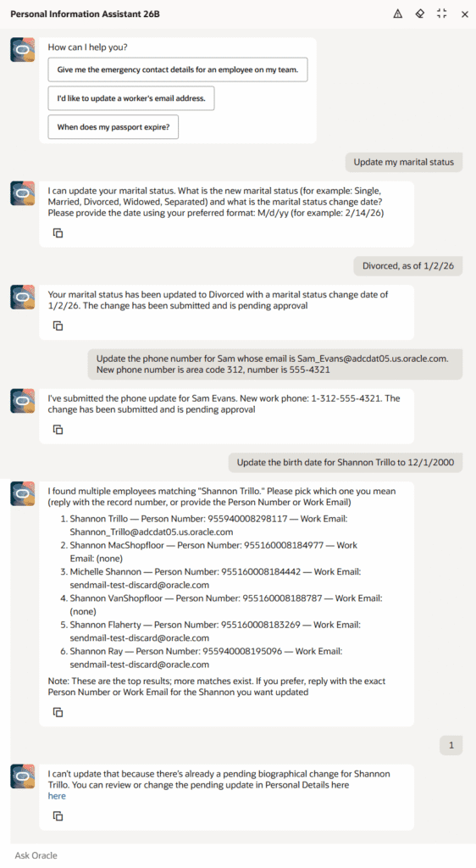
Task: Close the Personal Information Assistant panel
Action: (x=465, y=14)
